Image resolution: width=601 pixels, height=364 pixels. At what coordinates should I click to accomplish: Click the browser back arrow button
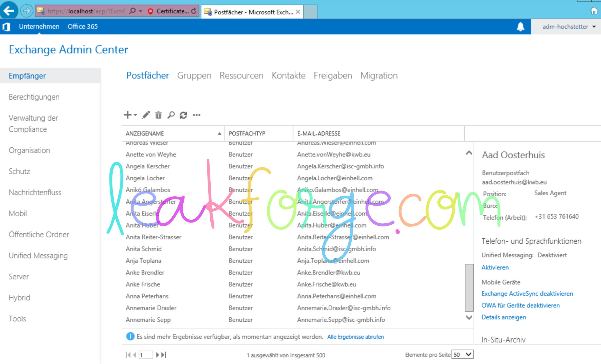[9, 11]
